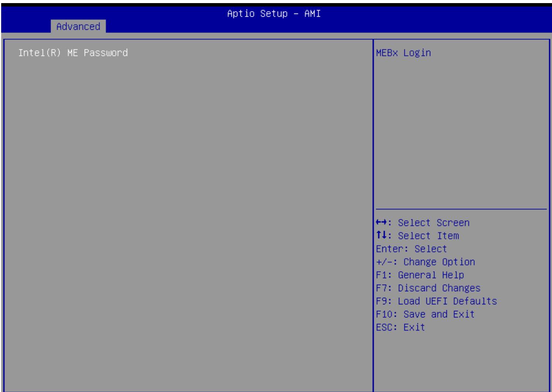The width and height of the screenshot is (552, 392).
Task: Choose F9: Load UEFI Defaults
Action: (436, 301)
